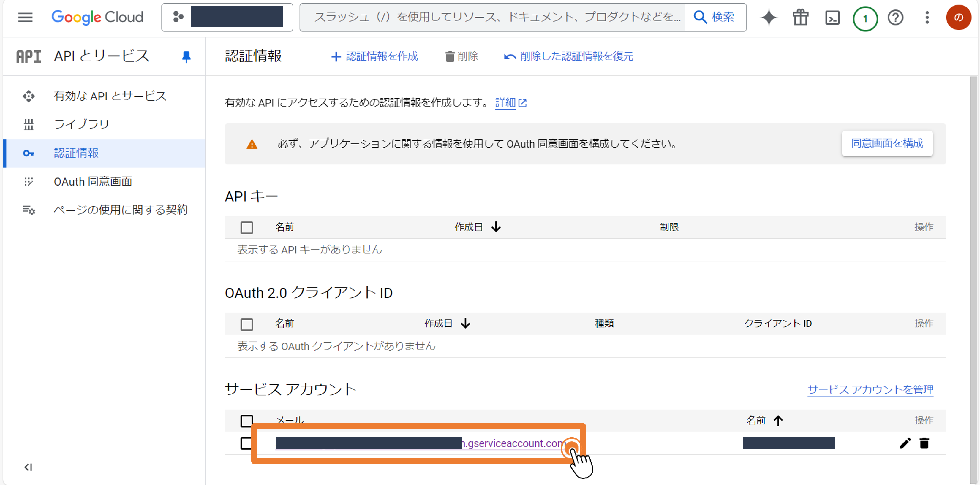Click 認証情報を作成 button
980x485 pixels.
374,57
